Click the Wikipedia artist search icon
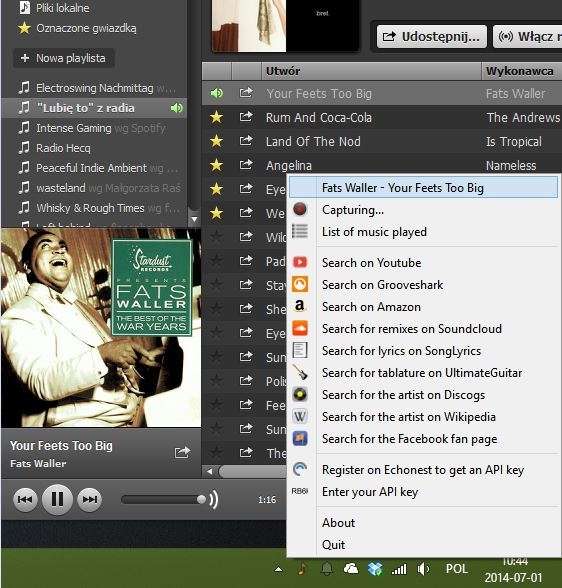The width and height of the screenshot is (562, 588). tap(300, 416)
